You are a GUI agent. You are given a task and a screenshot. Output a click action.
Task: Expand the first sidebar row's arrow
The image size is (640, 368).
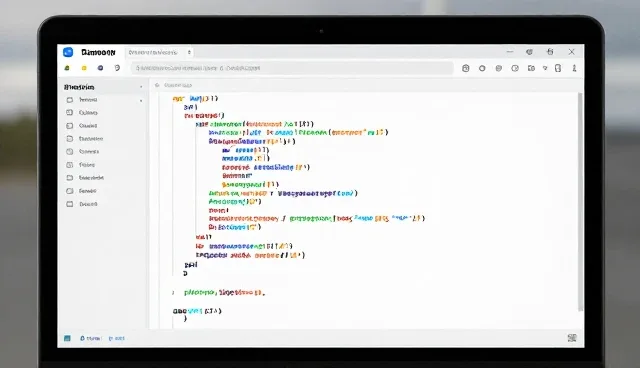click(141, 100)
